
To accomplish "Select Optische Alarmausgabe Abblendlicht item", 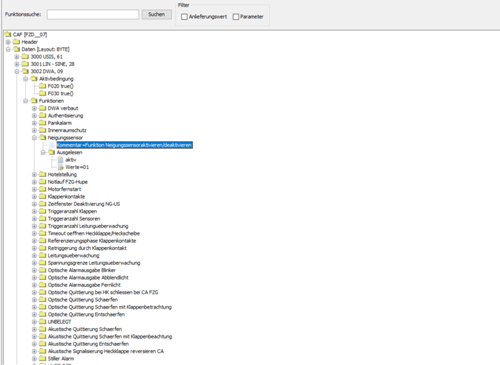I will tap(88, 278).
